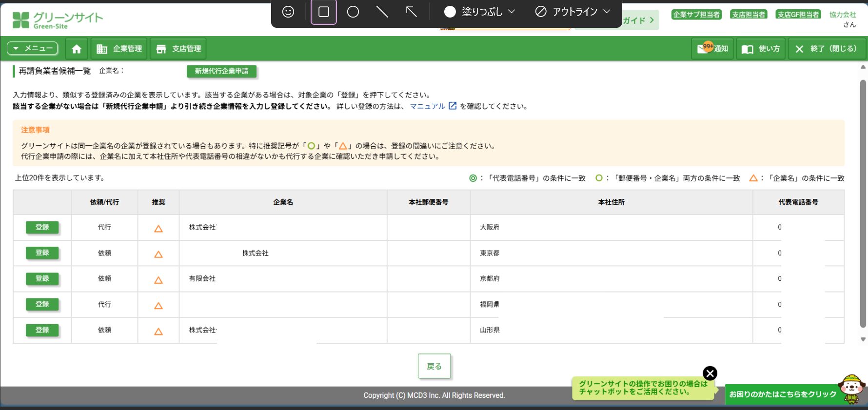Open the アウトライン outline dropdown

pos(573,12)
